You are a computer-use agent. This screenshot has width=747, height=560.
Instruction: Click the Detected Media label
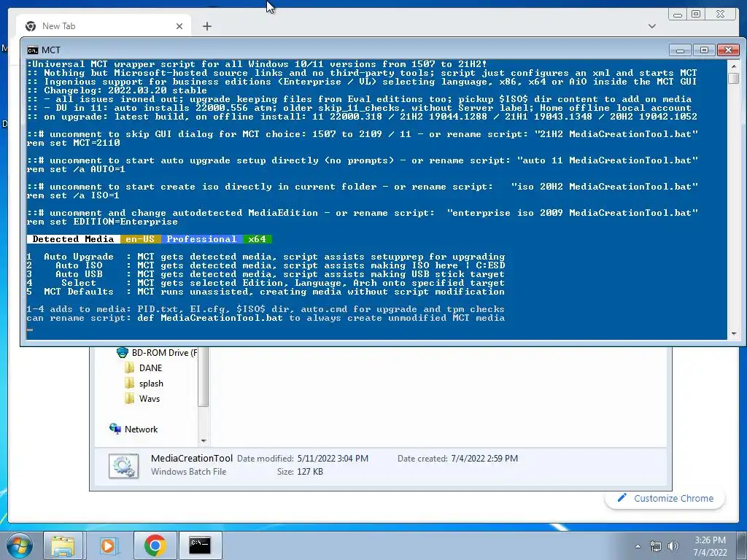(x=74, y=239)
